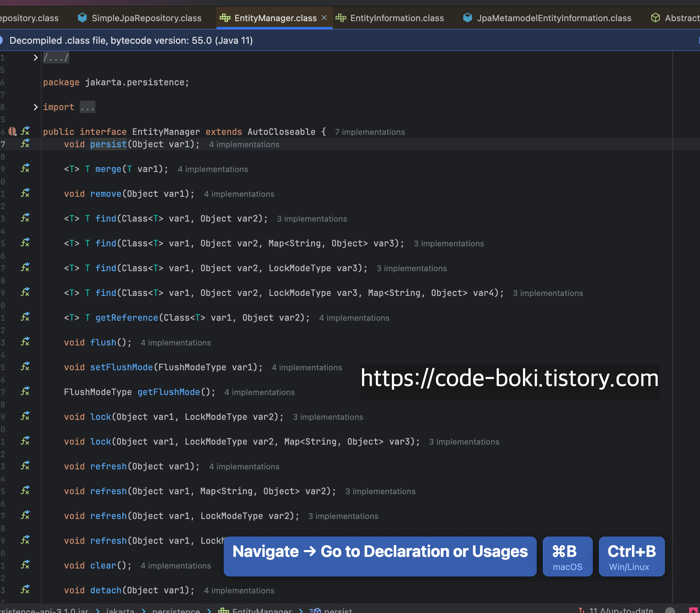Image resolution: width=700 pixels, height=613 pixels.
Task: Click '4 implementations' hint next to persist
Action: coord(244,144)
